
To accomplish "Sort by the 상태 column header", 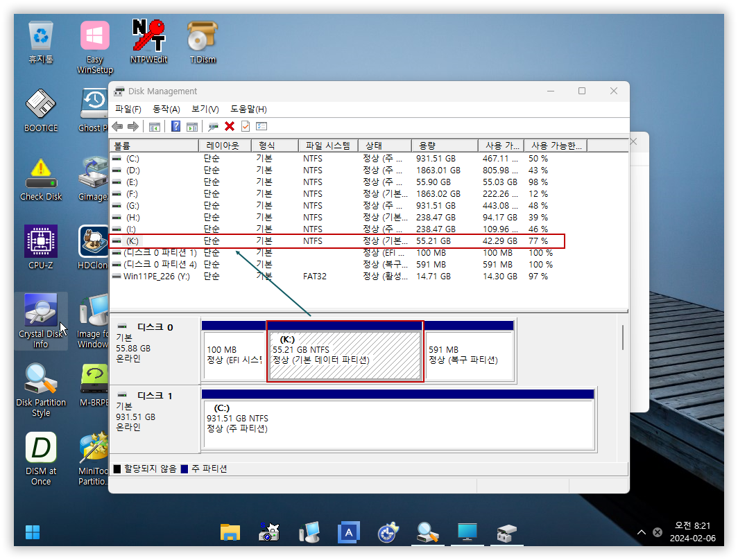I will point(385,146).
